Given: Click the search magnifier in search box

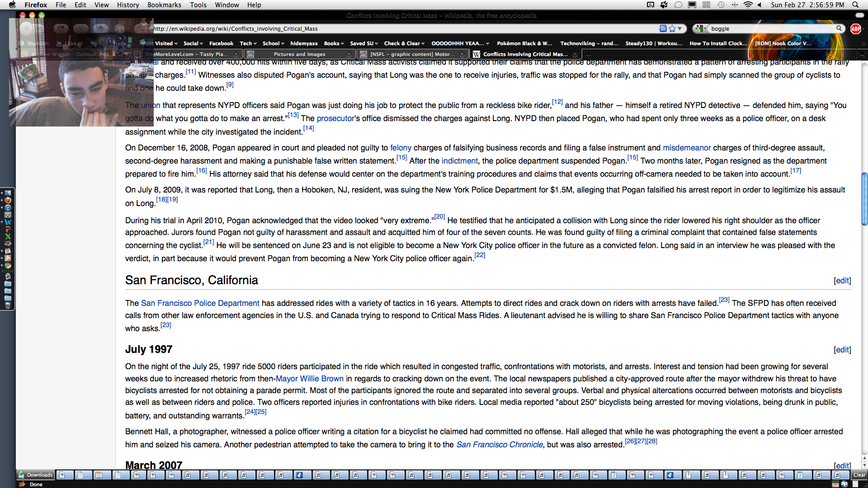Looking at the screenshot, I should coord(839,28).
